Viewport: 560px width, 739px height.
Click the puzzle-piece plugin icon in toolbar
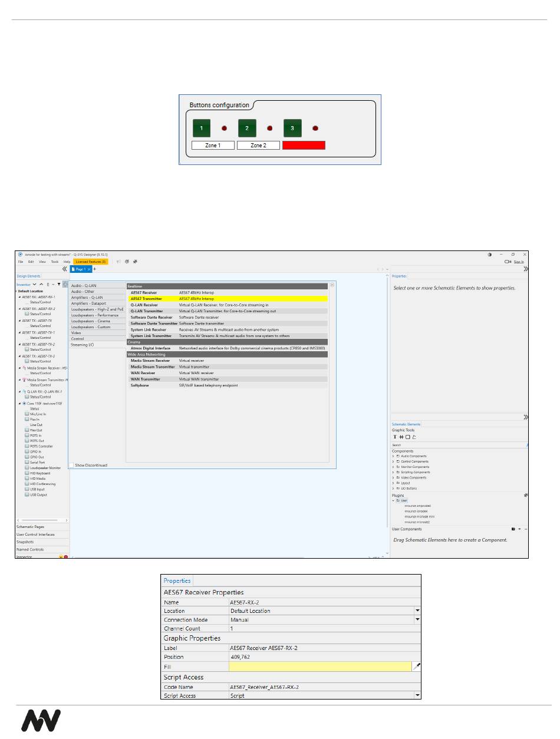click(x=135, y=261)
